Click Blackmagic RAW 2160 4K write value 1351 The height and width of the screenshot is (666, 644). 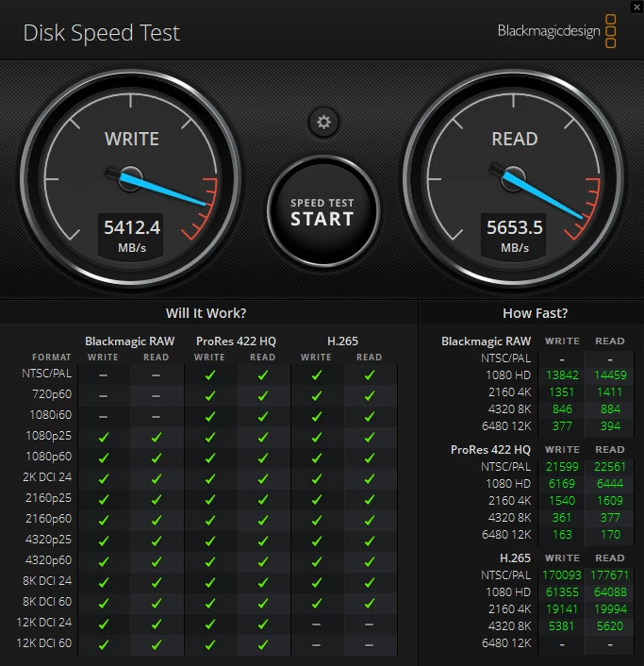point(562,392)
